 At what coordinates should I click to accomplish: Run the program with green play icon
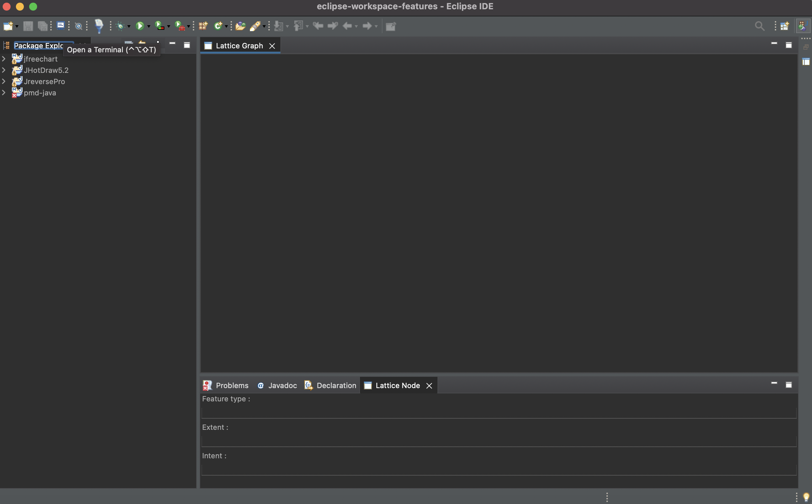(140, 26)
